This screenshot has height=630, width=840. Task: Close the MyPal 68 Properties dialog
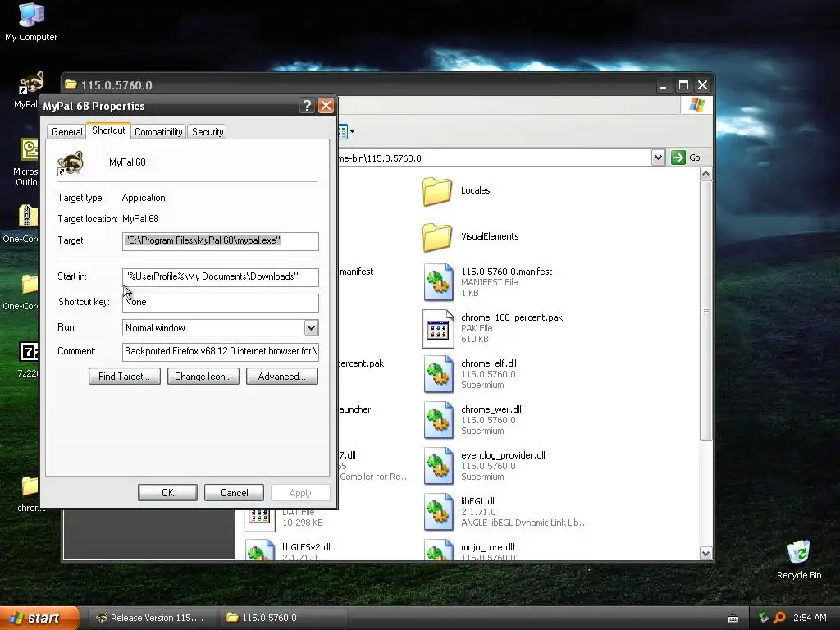pos(326,106)
